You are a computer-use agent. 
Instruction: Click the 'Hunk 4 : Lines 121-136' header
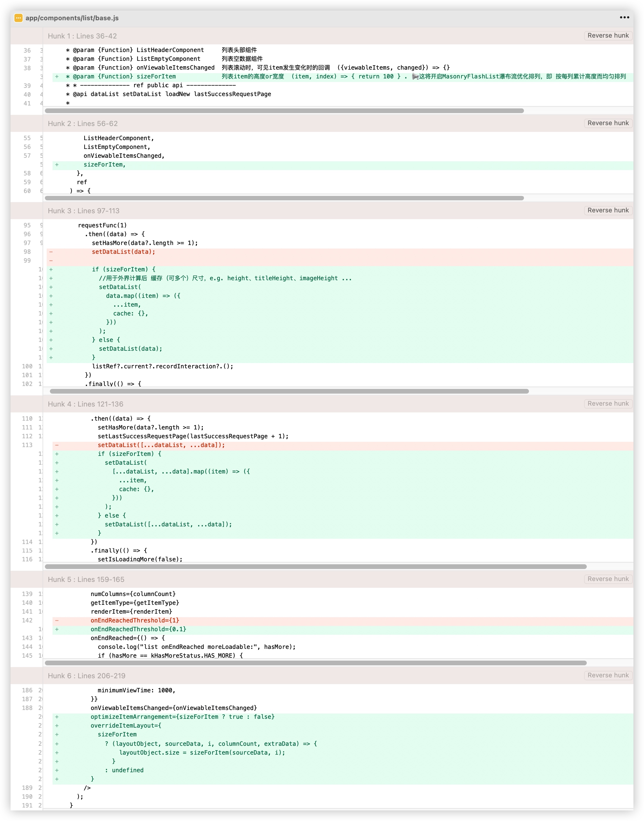point(85,404)
